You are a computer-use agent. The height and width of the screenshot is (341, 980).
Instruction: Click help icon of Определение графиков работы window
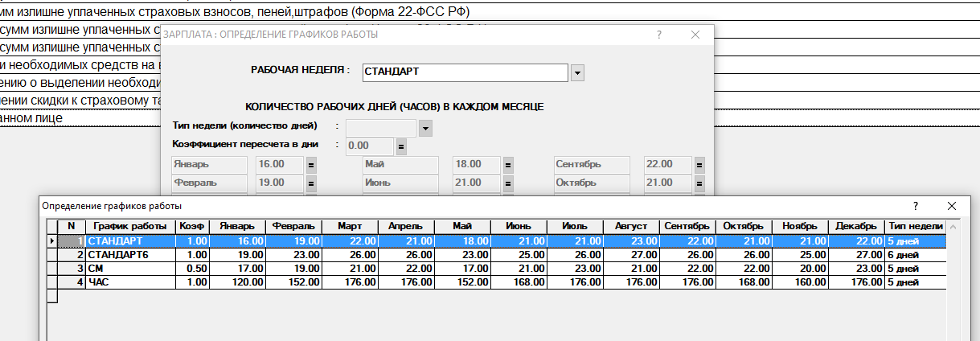pos(916,207)
